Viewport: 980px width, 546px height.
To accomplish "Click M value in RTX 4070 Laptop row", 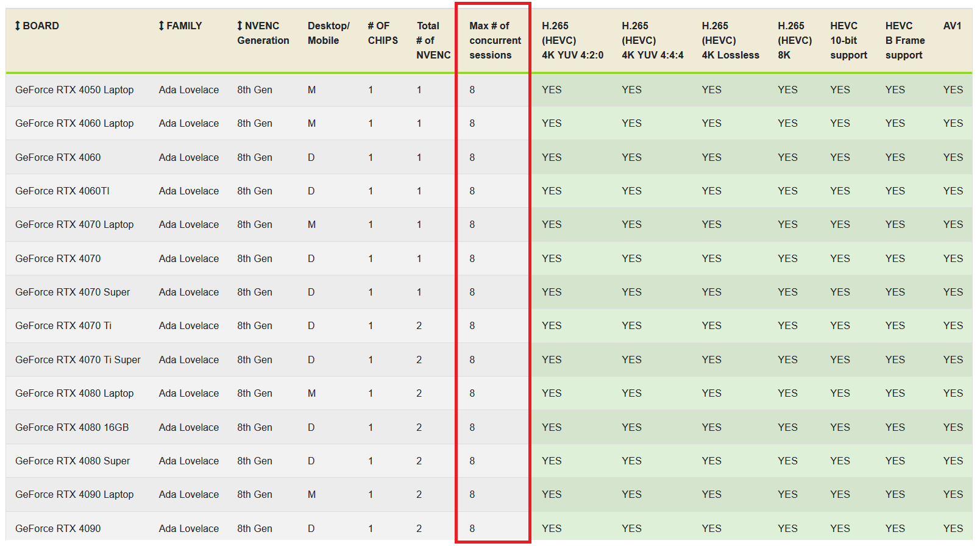I will coord(311,224).
